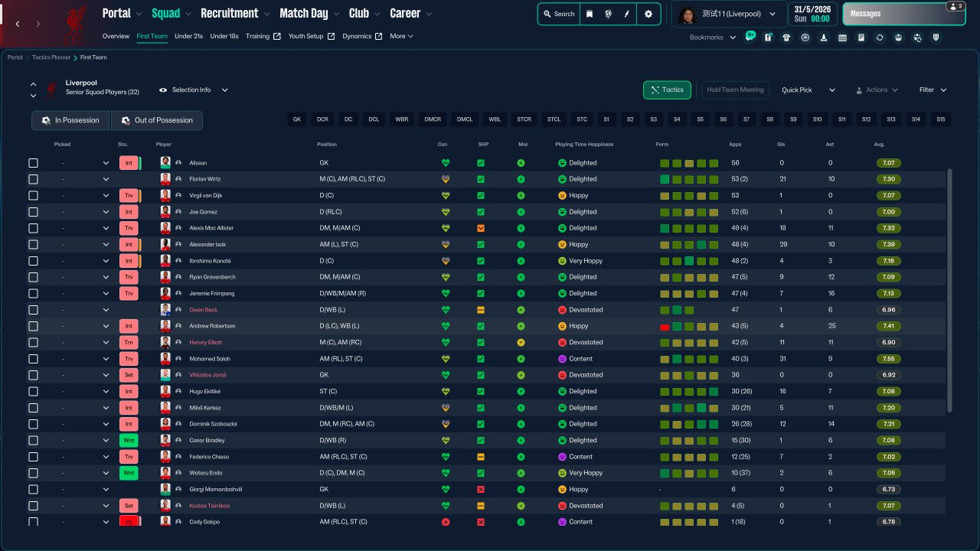Image resolution: width=980 pixels, height=551 pixels.
Task: Open the globe icon next to bookmark
Action: click(608, 14)
